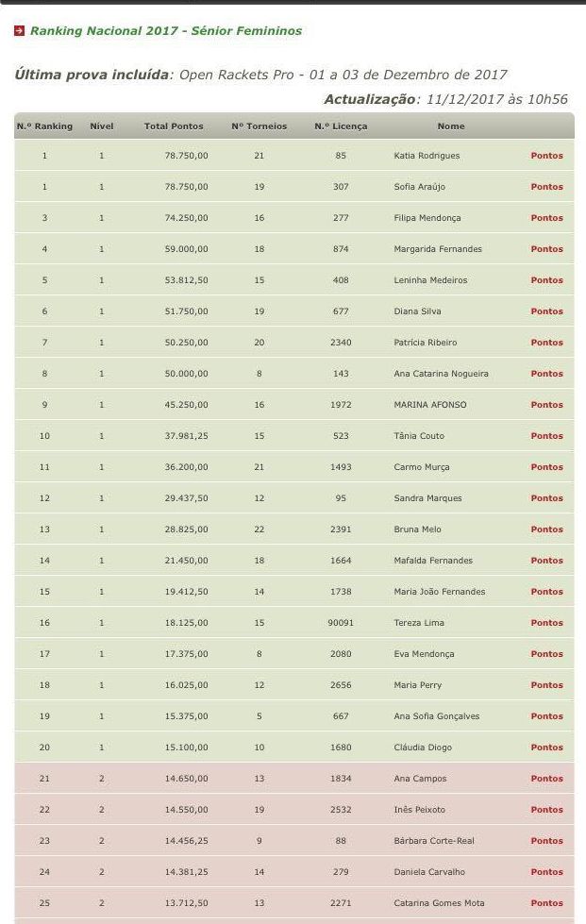
Task: Click Pontos for Leninha Medeiros
Action: [546, 279]
